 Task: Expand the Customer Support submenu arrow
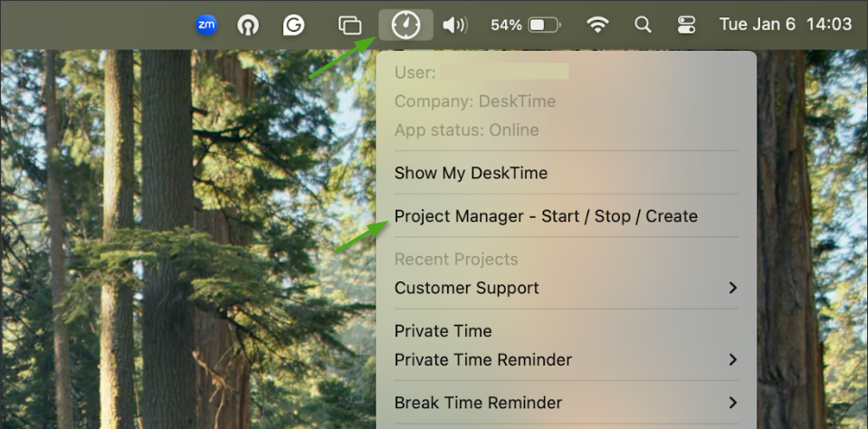tap(732, 288)
